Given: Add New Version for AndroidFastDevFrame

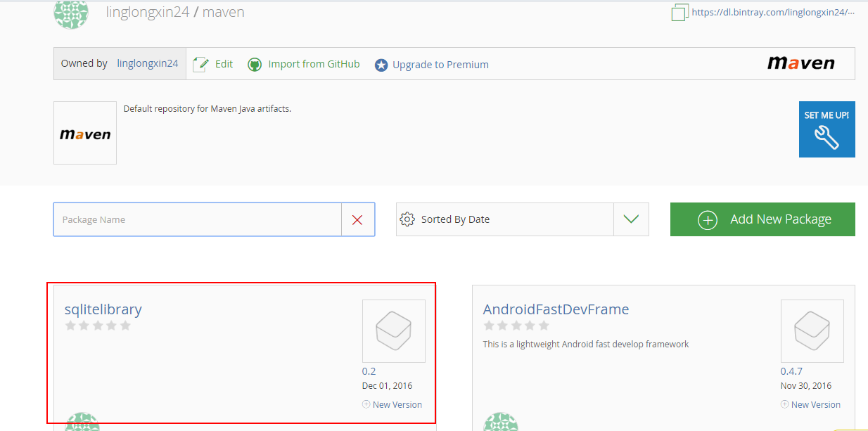Looking at the screenshot, I should pyautogui.click(x=811, y=404).
